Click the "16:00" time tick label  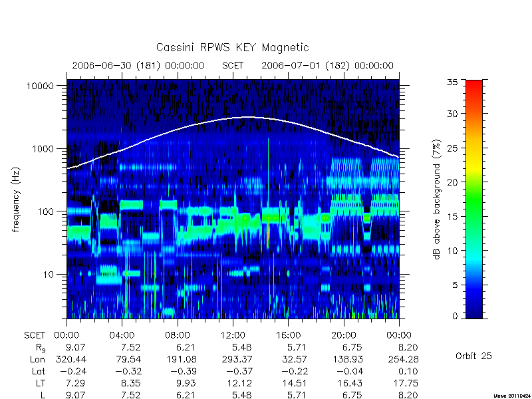coord(288,336)
